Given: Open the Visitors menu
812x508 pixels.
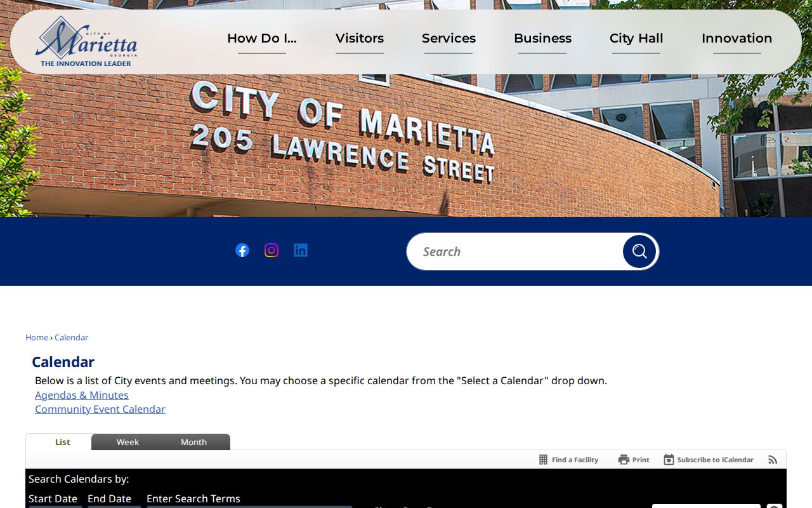Looking at the screenshot, I should [x=360, y=38].
